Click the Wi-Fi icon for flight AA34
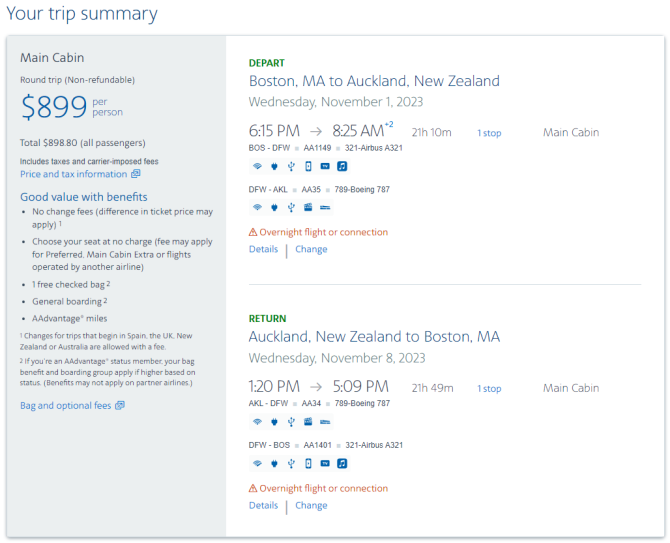The width and height of the screenshot is (670, 543). pos(257,422)
